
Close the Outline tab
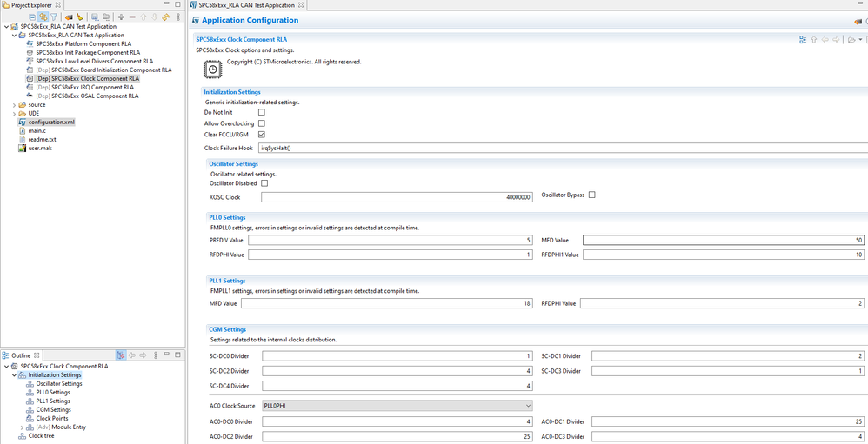coord(37,355)
